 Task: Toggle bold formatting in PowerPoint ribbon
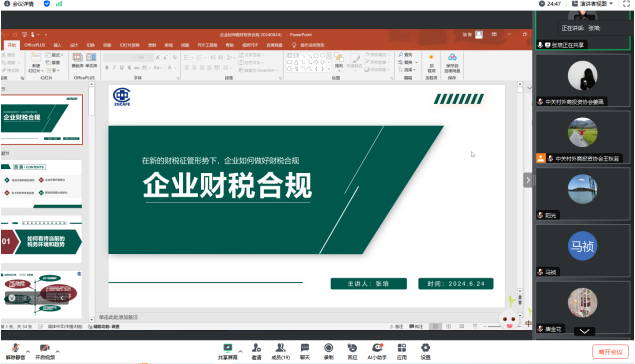click(x=107, y=68)
